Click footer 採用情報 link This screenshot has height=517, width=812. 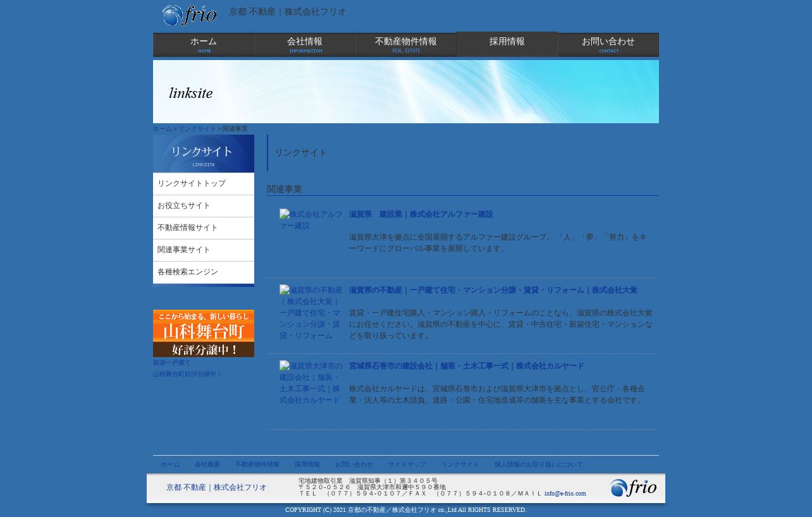click(307, 465)
